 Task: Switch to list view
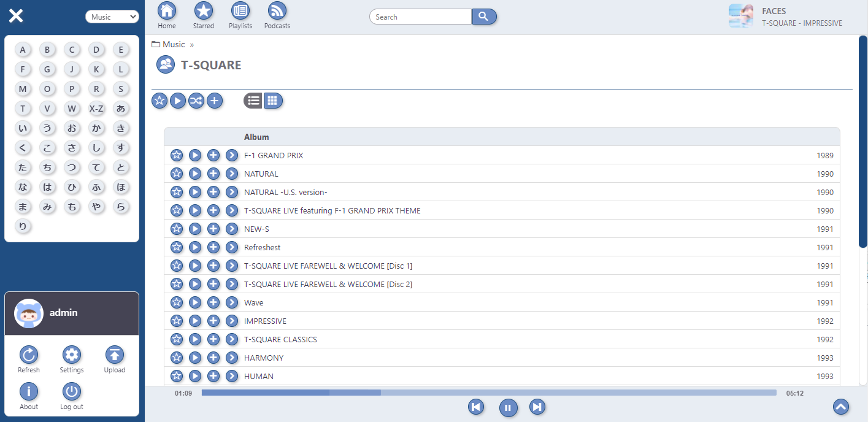(x=253, y=101)
